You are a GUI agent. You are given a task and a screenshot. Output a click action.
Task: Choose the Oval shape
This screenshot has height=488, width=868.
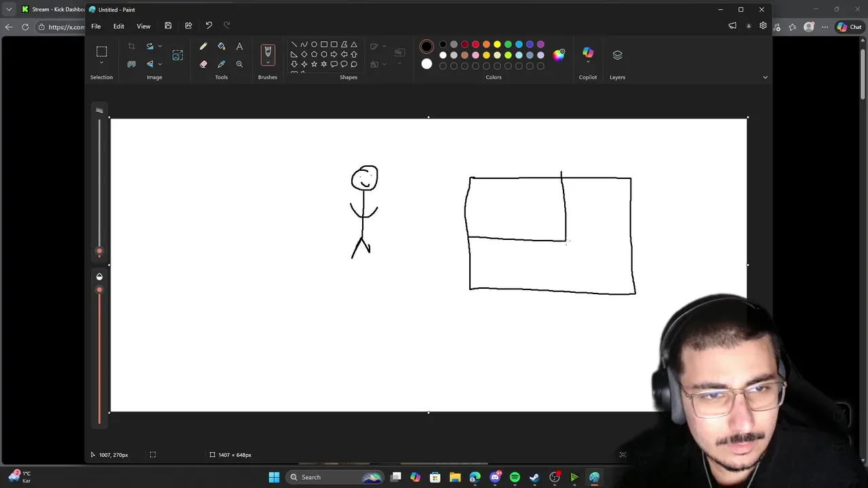click(314, 45)
